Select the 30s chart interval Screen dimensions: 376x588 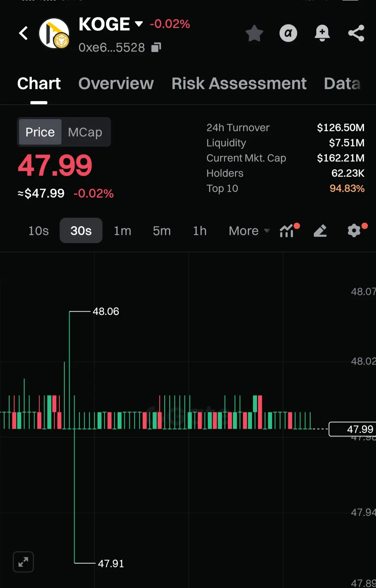tap(81, 231)
